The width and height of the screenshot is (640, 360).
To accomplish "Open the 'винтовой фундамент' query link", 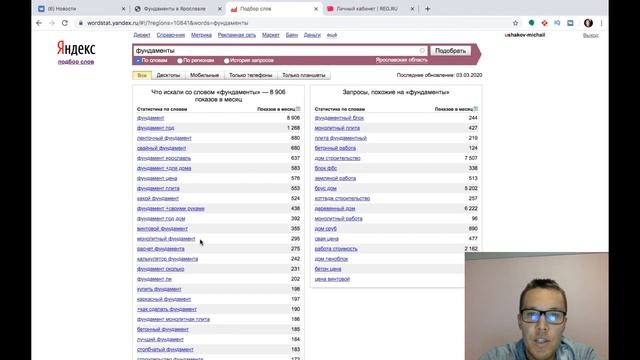I will pos(162,229).
